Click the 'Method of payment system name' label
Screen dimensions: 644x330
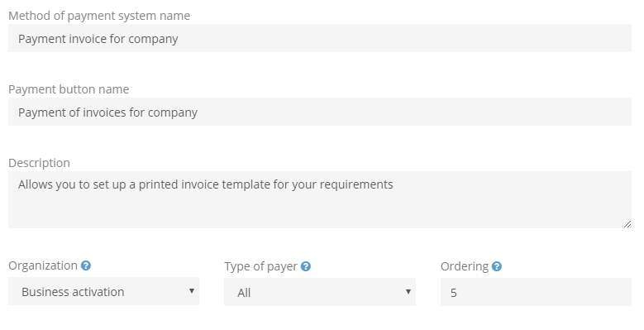click(99, 16)
